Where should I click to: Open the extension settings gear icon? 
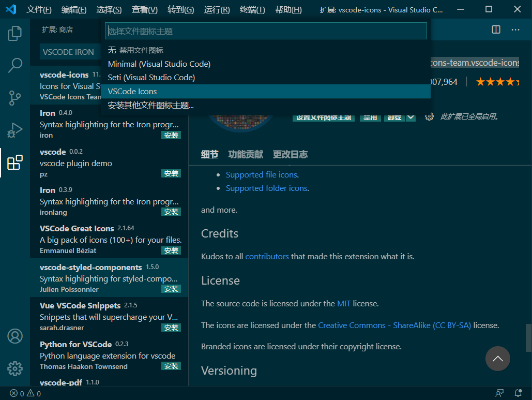pyautogui.click(x=429, y=117)
